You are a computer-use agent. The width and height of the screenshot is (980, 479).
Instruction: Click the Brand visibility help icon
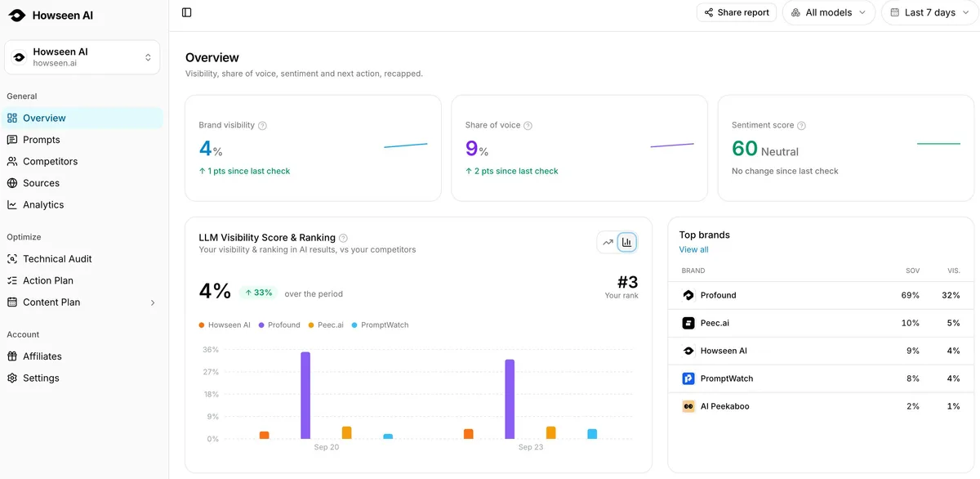click(x=262, y=126)
